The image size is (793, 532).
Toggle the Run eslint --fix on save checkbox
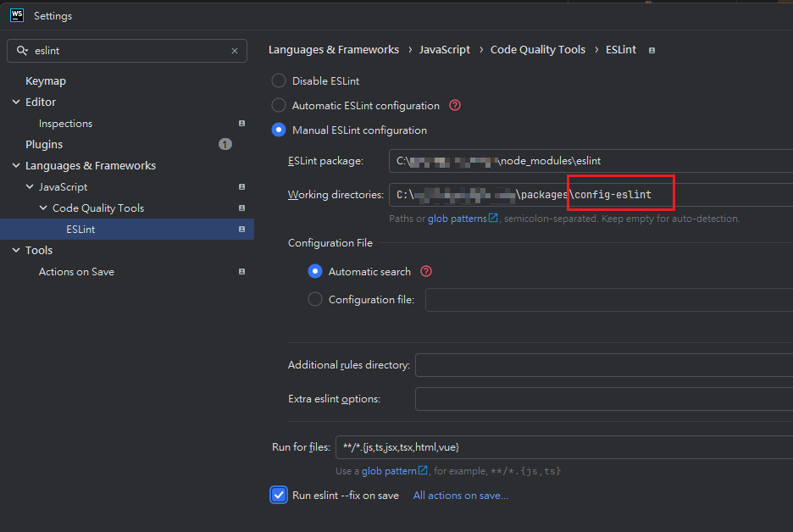(279, 495)
